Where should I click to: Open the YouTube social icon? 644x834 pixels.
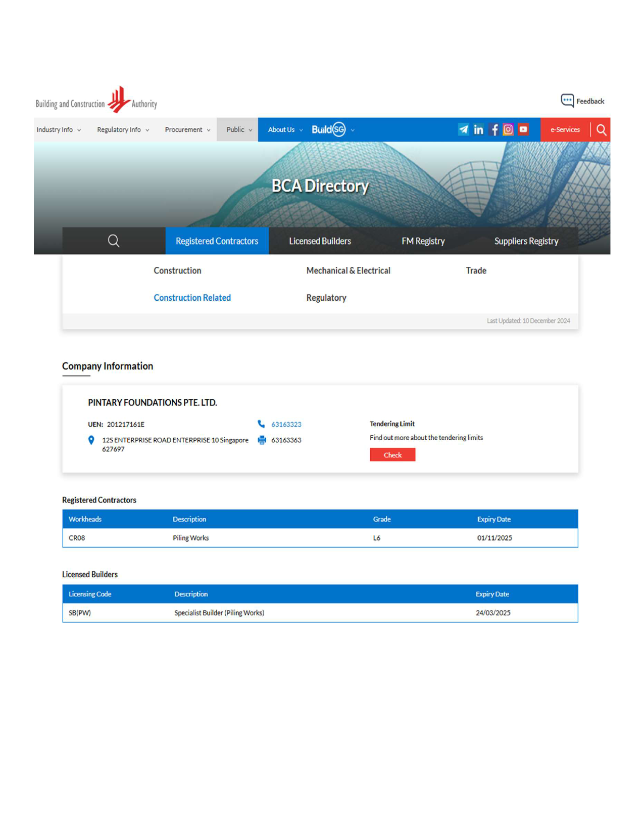(523, 129)
